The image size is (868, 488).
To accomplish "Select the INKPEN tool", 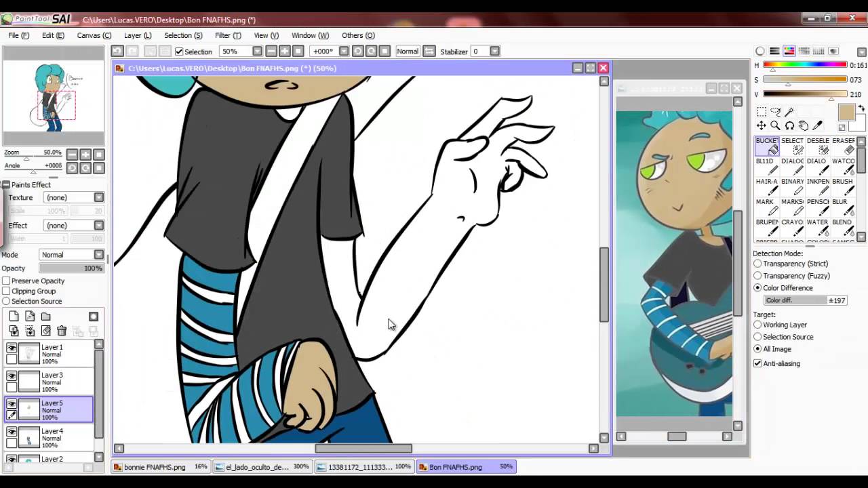I will click(818, 186).
